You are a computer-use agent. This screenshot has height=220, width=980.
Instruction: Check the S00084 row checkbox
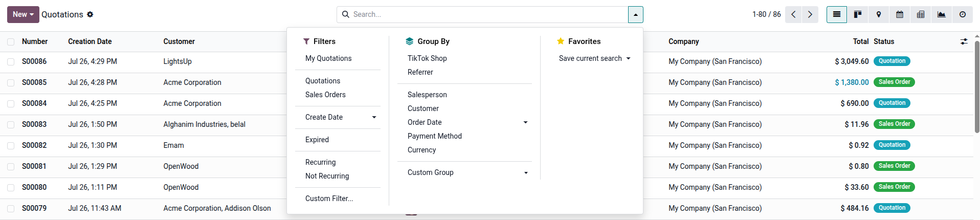click(11, 104)
